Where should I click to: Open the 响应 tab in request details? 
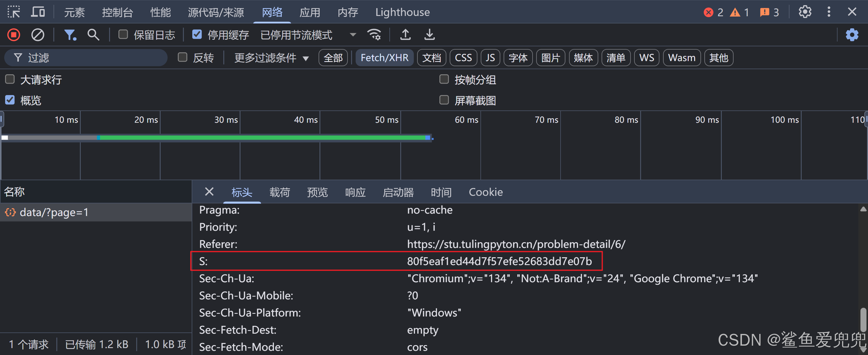(355, 192)
